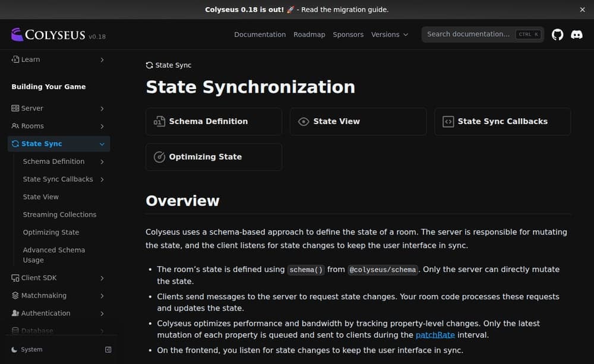
Task: Open State View in the sidebar
Action: pos(40,197)
